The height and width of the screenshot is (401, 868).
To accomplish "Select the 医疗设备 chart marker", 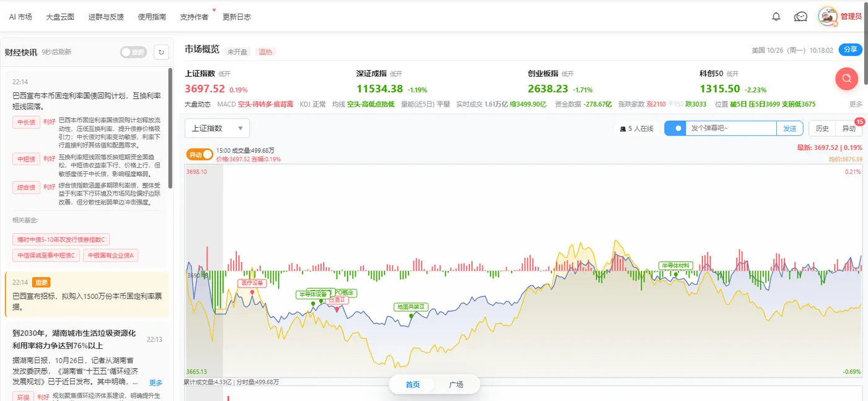I will point(252,283).
